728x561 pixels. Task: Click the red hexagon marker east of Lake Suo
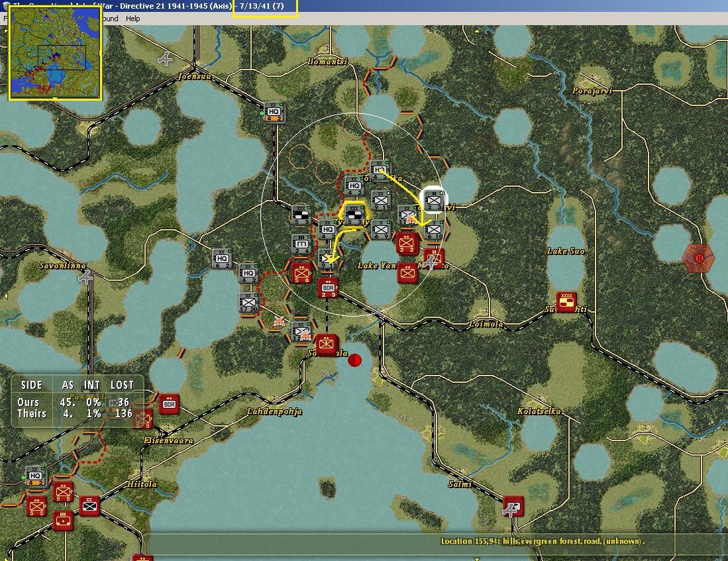click(x=699, y=258)
